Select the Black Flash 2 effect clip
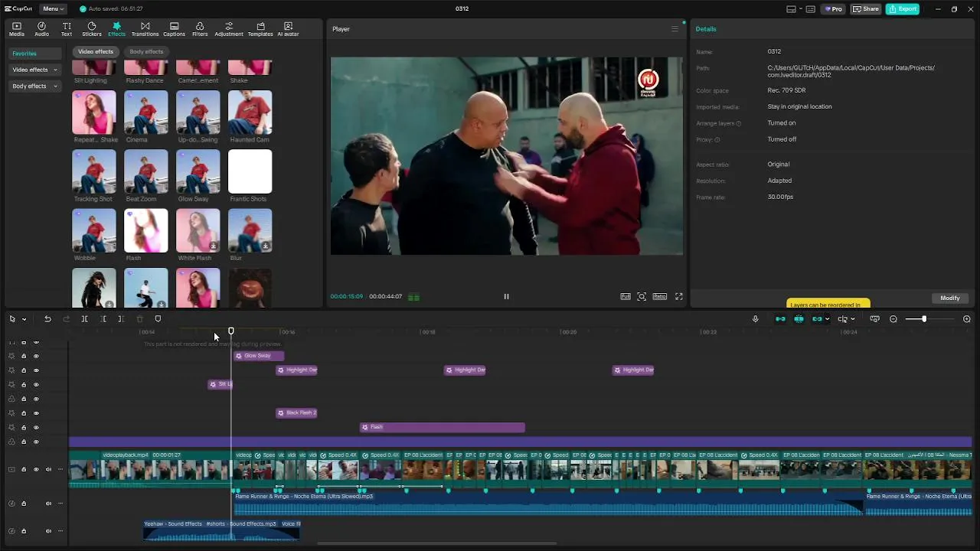Viewport: 980px width, 551px height. 296,413
